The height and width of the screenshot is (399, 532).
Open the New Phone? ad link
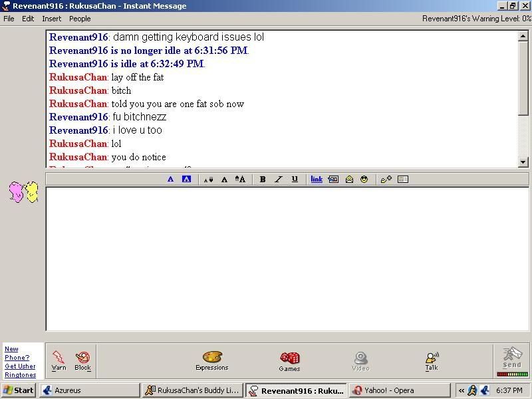pyautogui.click(x=17, y=353)
